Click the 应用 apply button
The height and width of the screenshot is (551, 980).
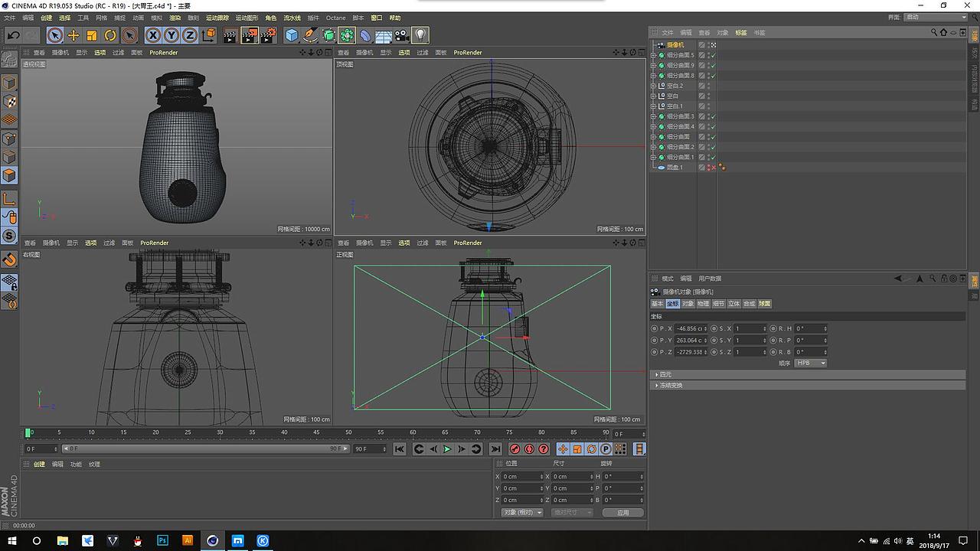click(x=622, y=513)
